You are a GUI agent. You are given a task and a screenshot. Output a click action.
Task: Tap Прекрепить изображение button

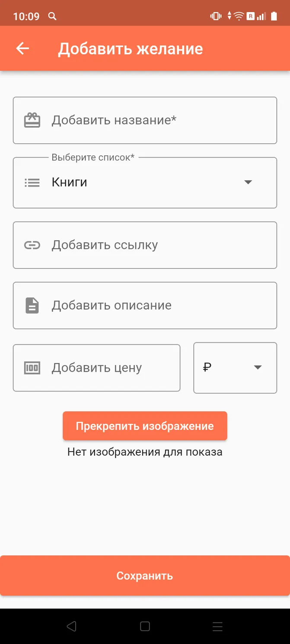[145, 426]
